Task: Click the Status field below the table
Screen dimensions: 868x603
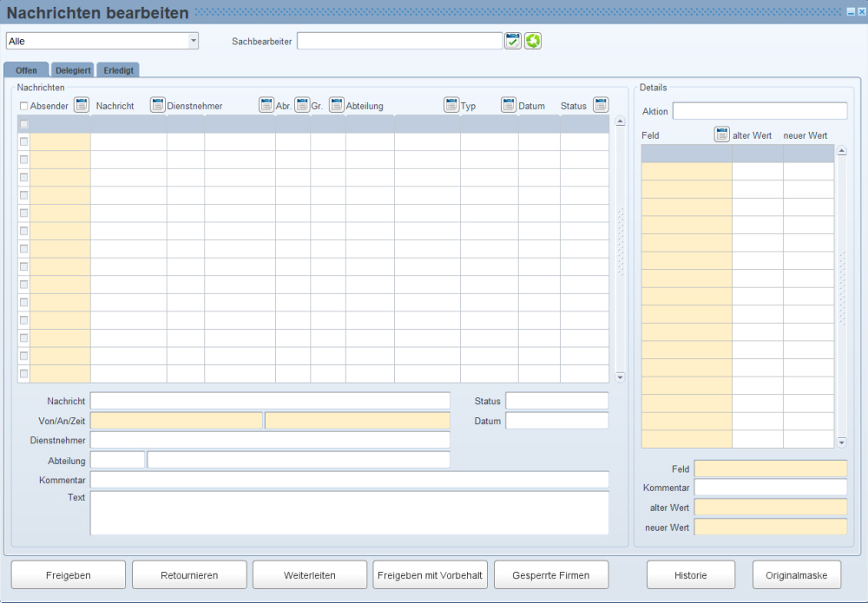Action: (x=557, y=401)
